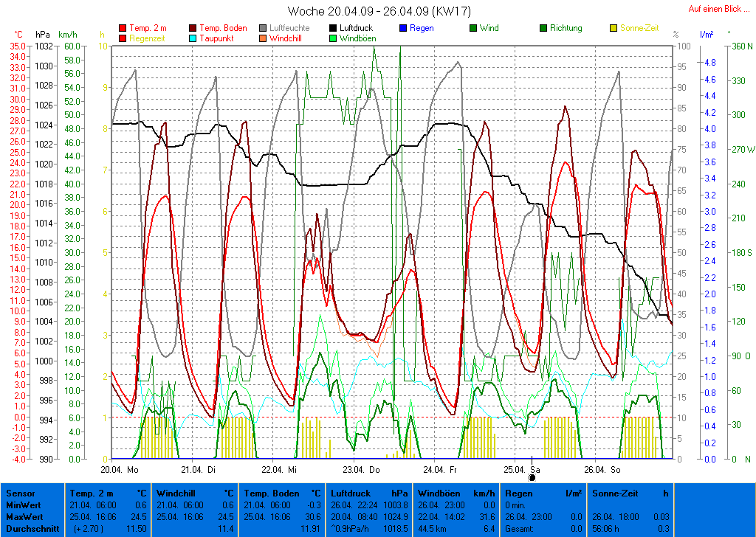This screenshot has width=756, height=537.
Task: Select the 20.04. Mo date label
Action: tap(120, 468)
